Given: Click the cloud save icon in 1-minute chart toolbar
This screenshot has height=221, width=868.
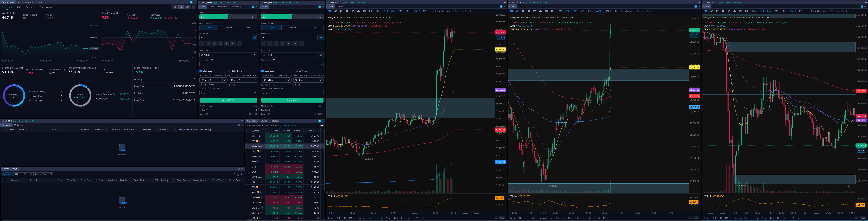Looking at the screenshot, I should tap(359, 11).
